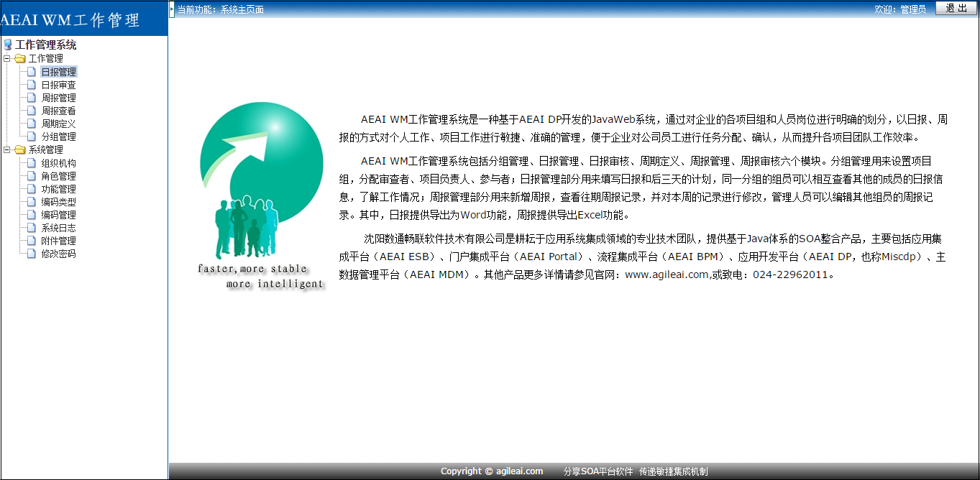Click the 'faster, more stable' slogan text
Image resolution: width=980 pixels, height=480 pixels.
click(252, 269)
